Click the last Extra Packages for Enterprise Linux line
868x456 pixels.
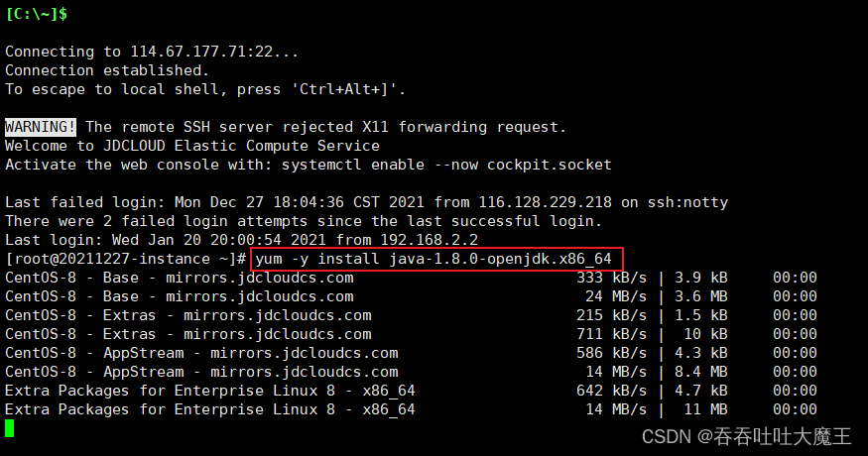point(411,409)
